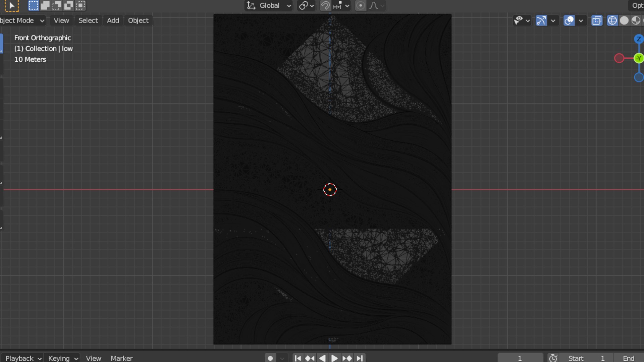The height and width of the screenshot is (362, 644).
Task: Open the Select menu
Action: 88,20
